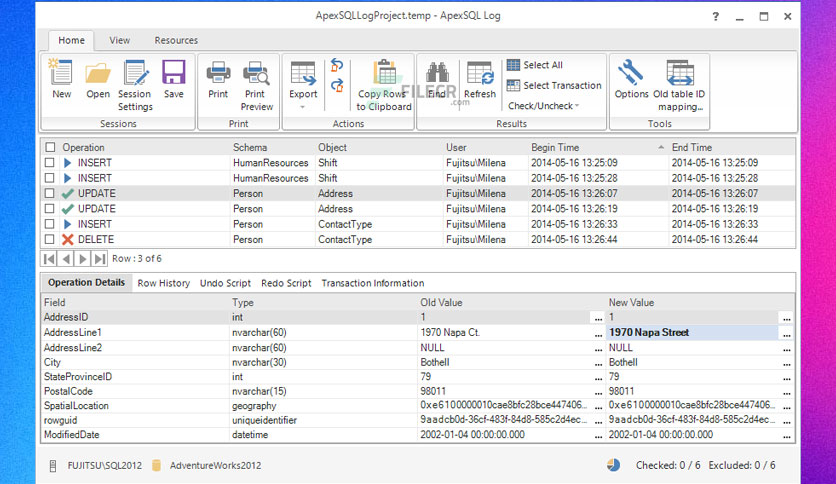Viewport: 836px width, 484px height.
Task: Click the Export icon
Action: click(x=303, y=74)
